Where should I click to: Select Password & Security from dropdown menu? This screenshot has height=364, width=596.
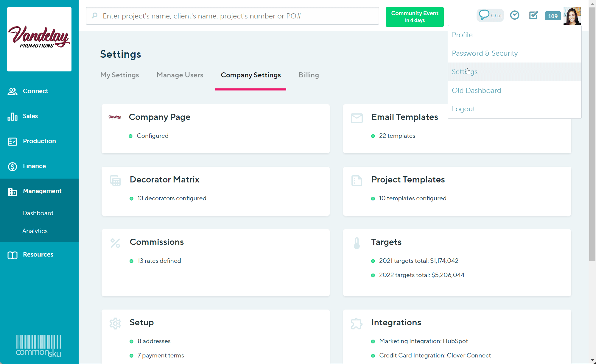point(485,53)
